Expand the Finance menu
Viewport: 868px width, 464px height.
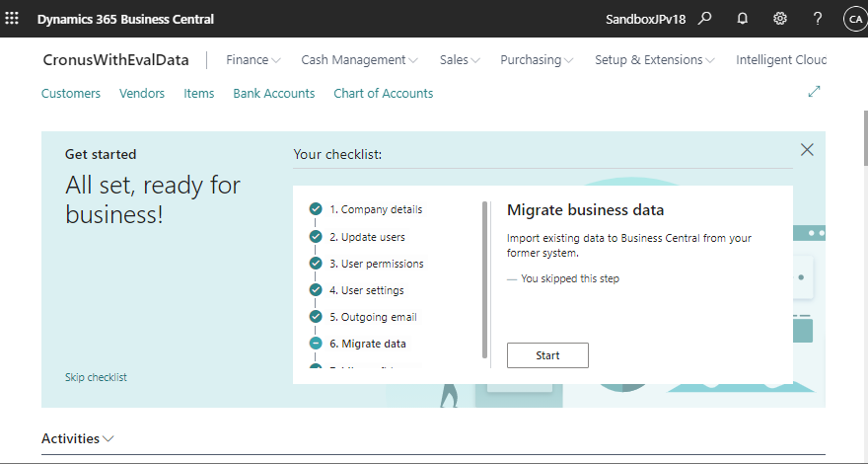click(253, 60)
